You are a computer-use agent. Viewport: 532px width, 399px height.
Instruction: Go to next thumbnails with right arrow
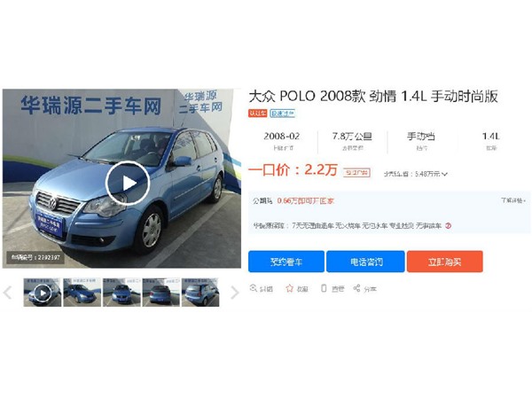[234, 292]
